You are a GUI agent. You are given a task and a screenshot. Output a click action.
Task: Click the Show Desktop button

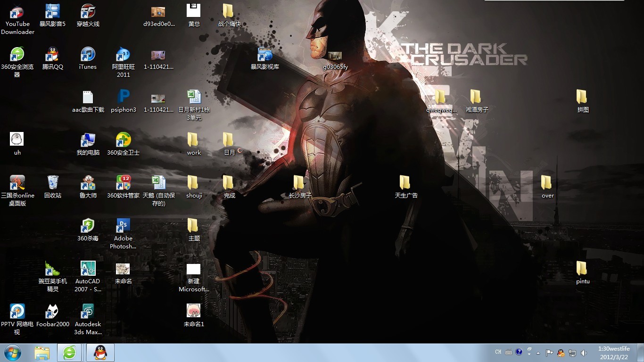tap(640, 353)
